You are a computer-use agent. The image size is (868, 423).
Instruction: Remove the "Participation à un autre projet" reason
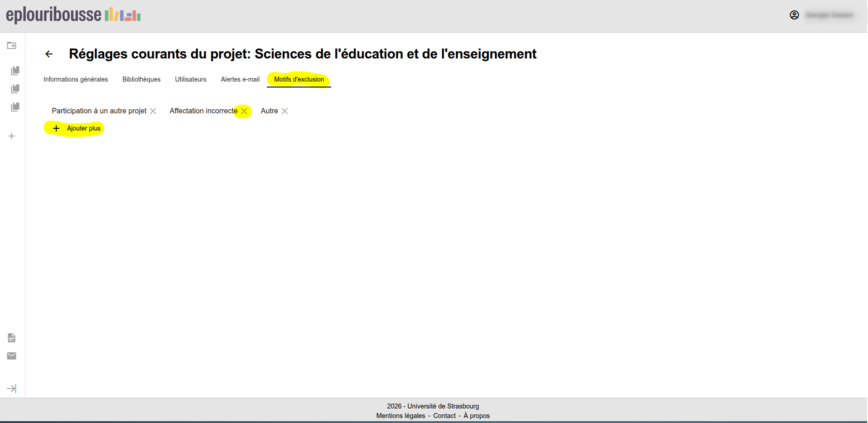[153, 111]
